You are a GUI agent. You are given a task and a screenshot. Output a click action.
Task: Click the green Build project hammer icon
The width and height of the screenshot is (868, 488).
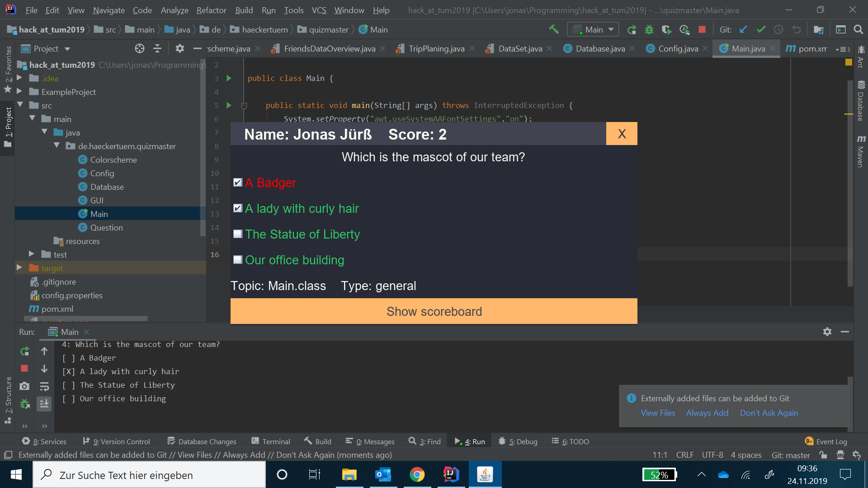[554, 29]
